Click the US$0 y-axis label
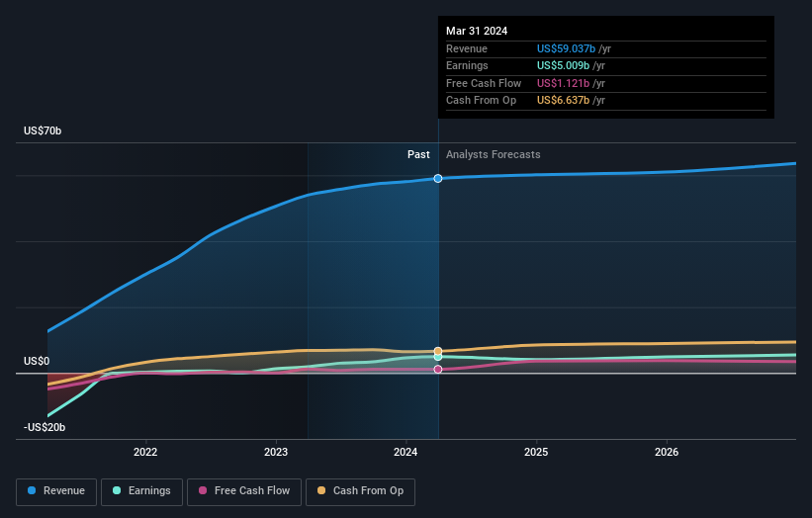Image resolution: width=812 pixels, height=518 pixels. tap(37, 361)
